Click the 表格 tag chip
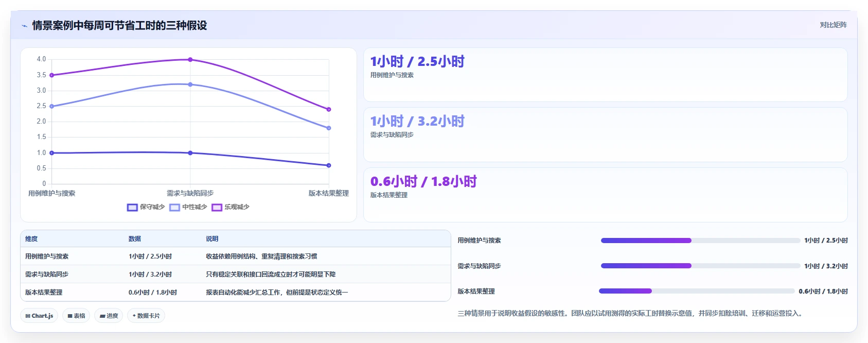This screenshot has height=343, width=868. click(76, 316)
